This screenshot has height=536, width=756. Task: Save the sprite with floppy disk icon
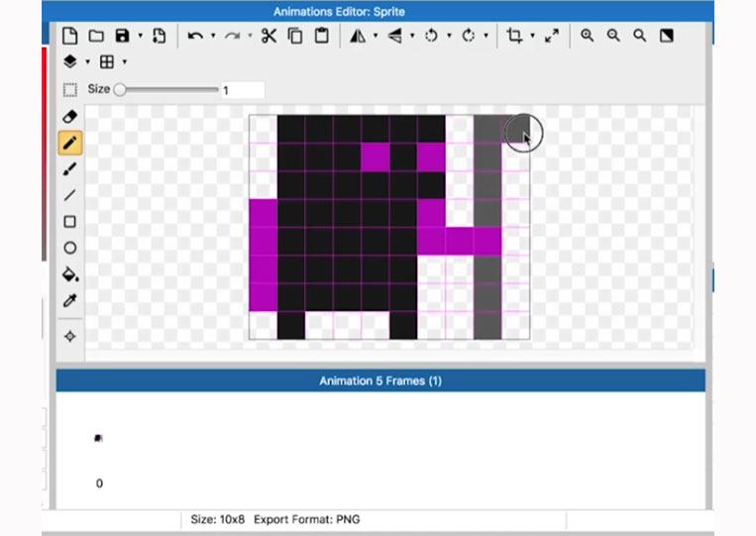[123, 36]
